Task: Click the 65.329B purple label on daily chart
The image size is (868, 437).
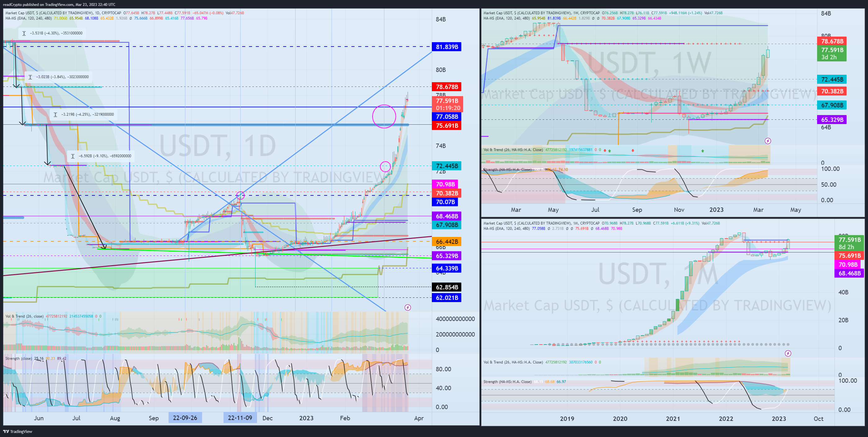Action: (x=447, y=256)
